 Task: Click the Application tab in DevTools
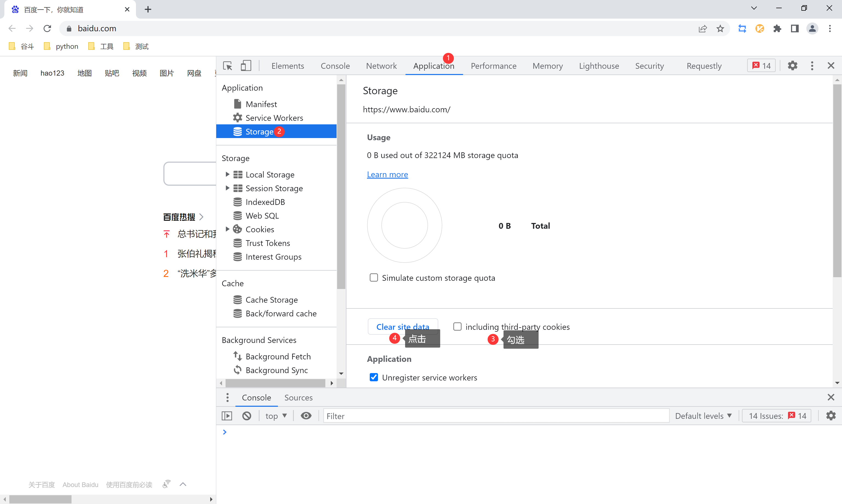[x=434, y=66]
